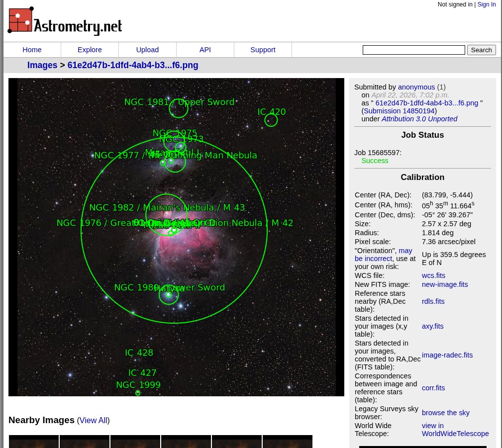Go to the Upload section
The height and width of the screenshot is (448, 502).
pyautogui.click(x=147, y=50)
